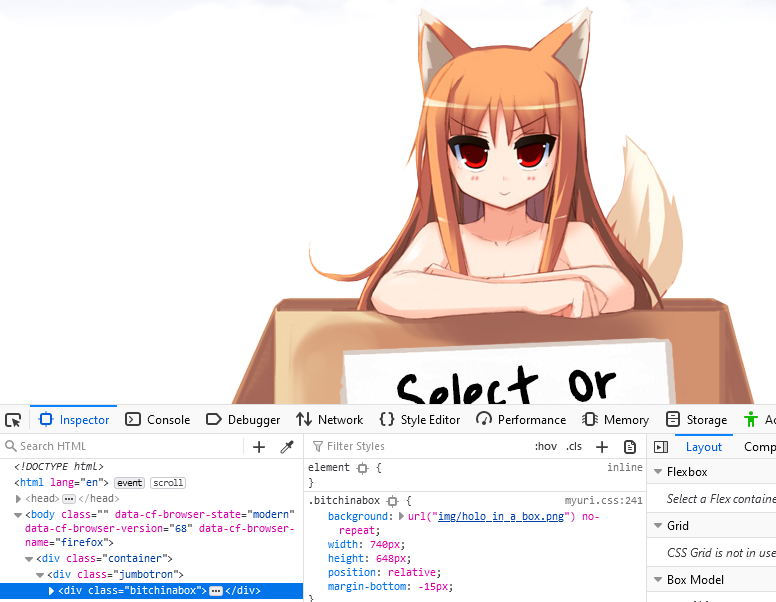This screenshot has height=602, width=776.
Task: Toggle the :hov pseudo-class panel
Action: point(545,446)
